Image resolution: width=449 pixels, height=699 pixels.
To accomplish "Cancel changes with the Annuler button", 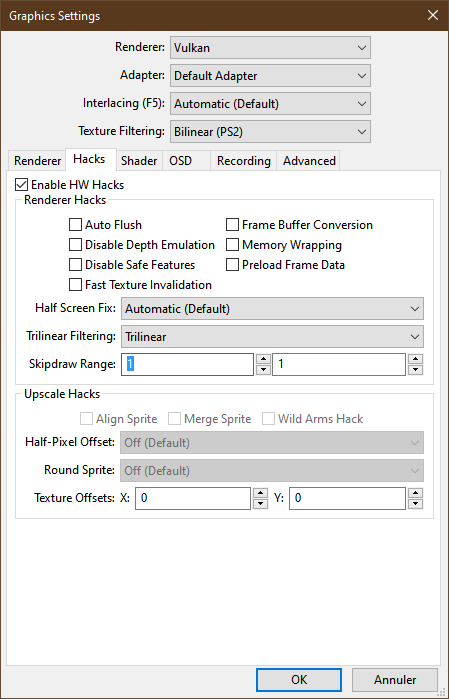I will [x=395, y=679].
